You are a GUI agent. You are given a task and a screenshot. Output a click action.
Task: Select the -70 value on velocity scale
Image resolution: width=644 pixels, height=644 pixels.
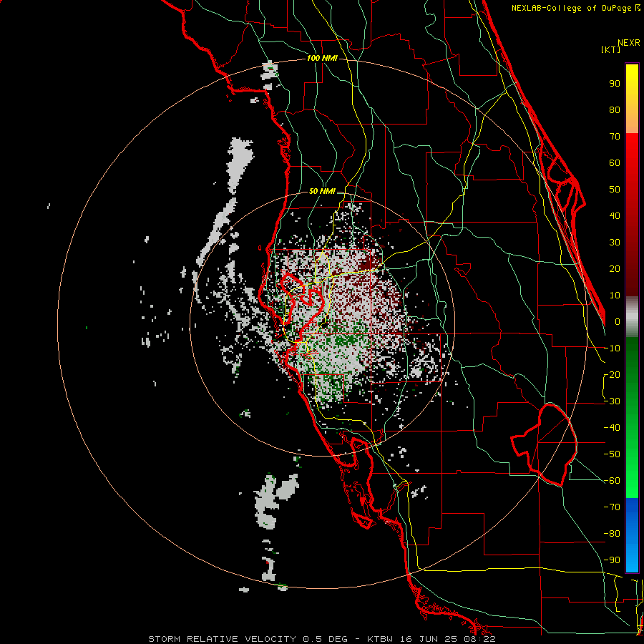(612, 507)
